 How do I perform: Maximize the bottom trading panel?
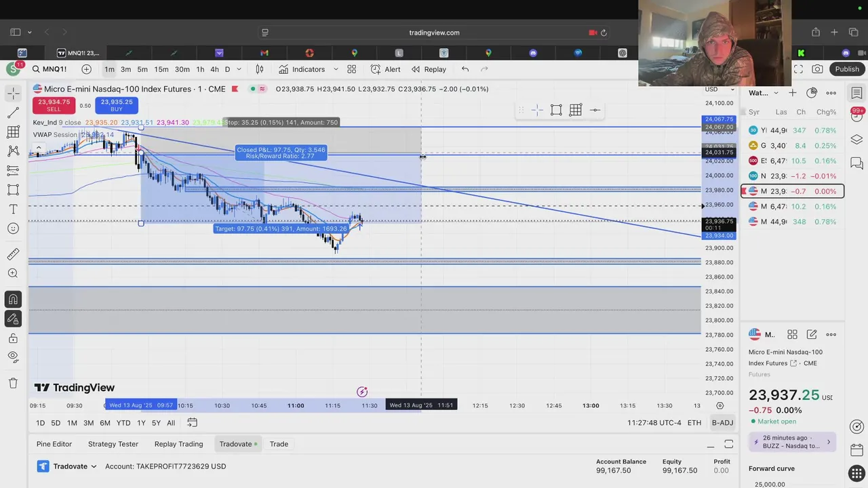(x=729, y=444)
